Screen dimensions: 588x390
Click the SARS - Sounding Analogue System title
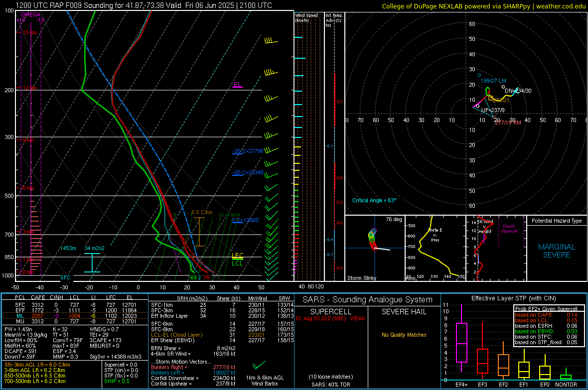[x=367, y=300]
